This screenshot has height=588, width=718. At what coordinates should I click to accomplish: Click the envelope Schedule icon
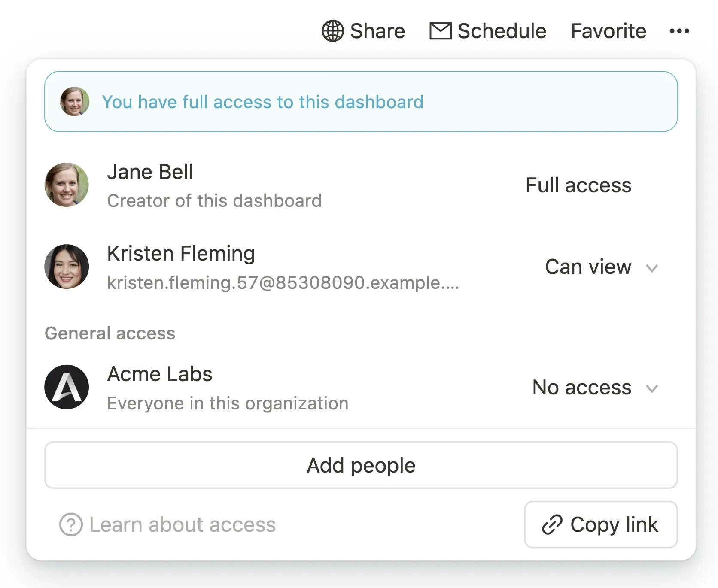(x=440, y=31)
